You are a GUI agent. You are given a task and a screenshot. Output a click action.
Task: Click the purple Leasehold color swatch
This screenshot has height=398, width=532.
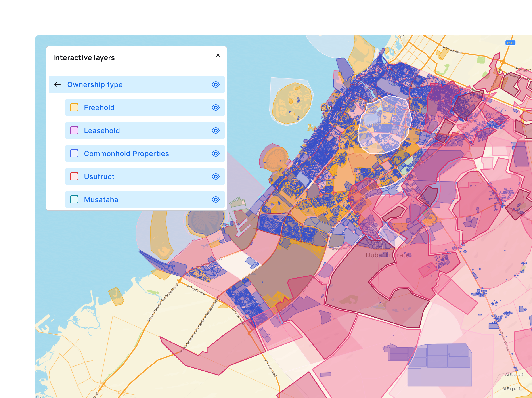74,131
